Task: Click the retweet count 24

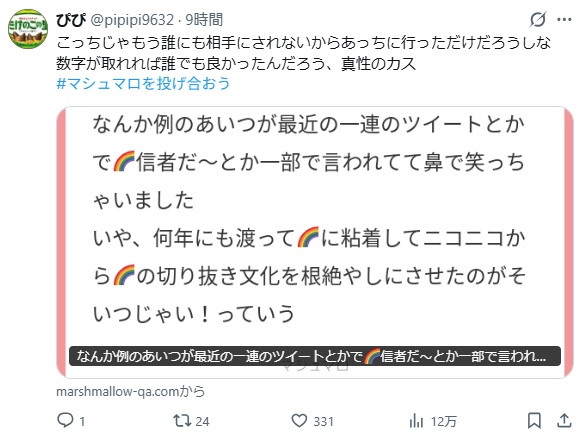Action: tap(202, 421)
